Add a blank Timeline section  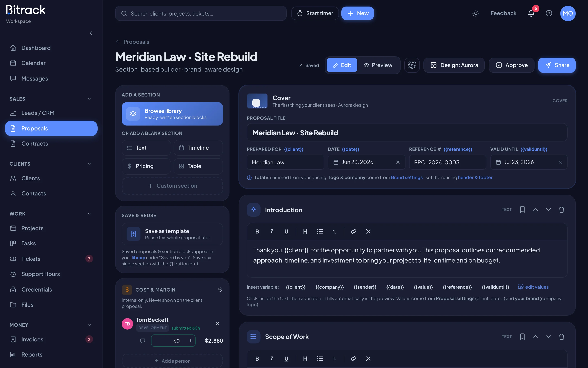(198, 148)
